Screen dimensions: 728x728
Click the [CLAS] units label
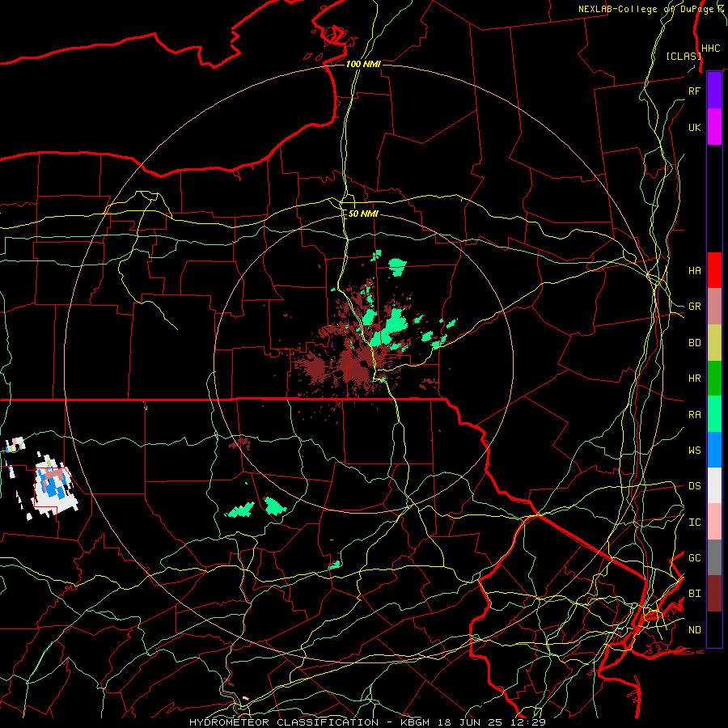[x=684, y=56]
